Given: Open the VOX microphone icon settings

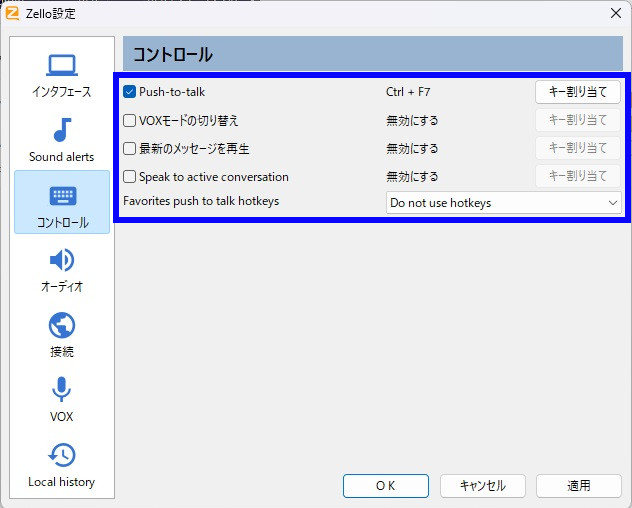Looking at the screenshot, I should point(62,391).
